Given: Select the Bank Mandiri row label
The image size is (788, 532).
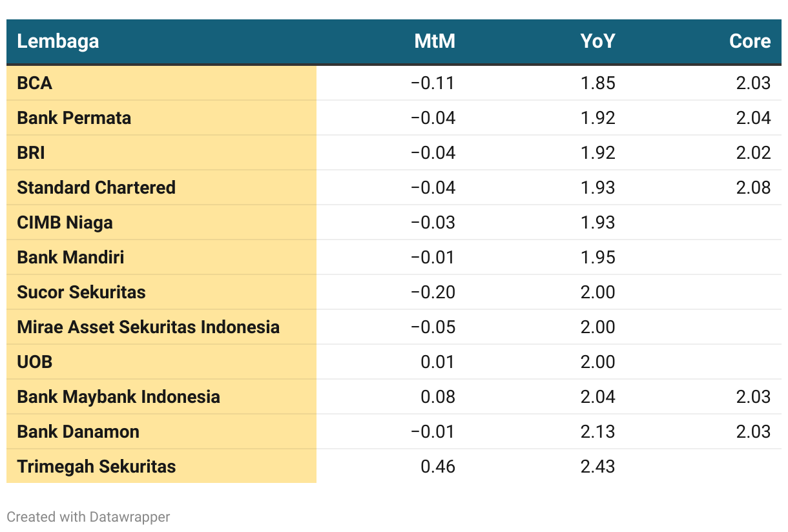Looking at the screenshot, I should tap(70, 257).
